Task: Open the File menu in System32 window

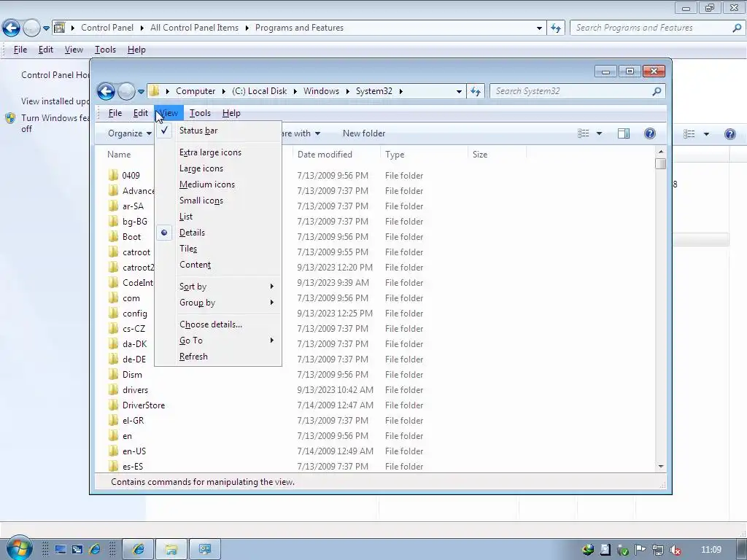Action: [115, 113]
